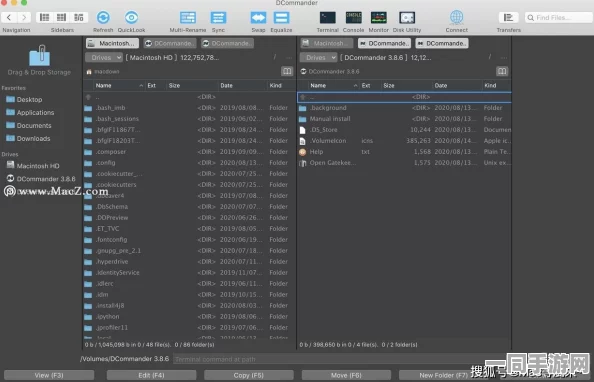Click the Connect globe icon
Screen dimensions: 594x382
pos(456,17)
